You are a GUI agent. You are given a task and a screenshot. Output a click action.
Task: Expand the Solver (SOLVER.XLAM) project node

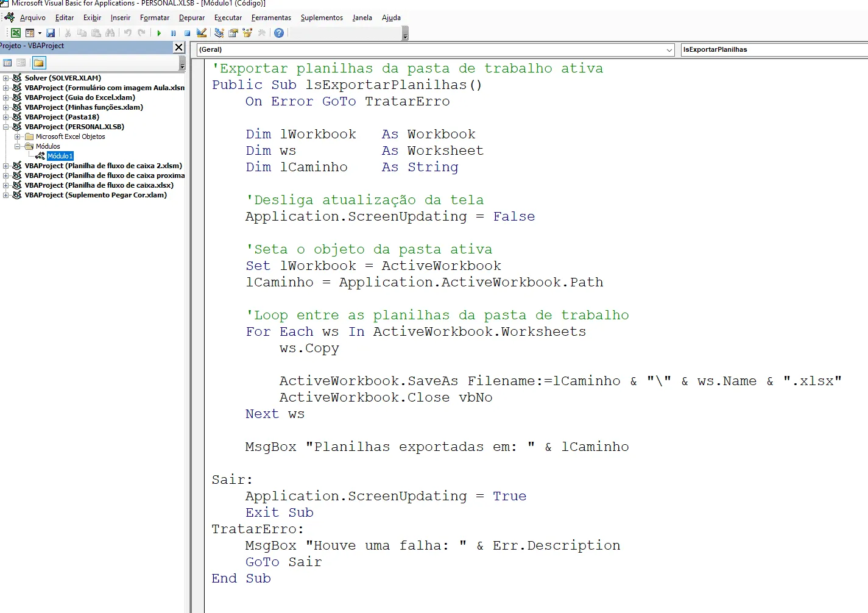pyautogui.click(x=6, y=78)
